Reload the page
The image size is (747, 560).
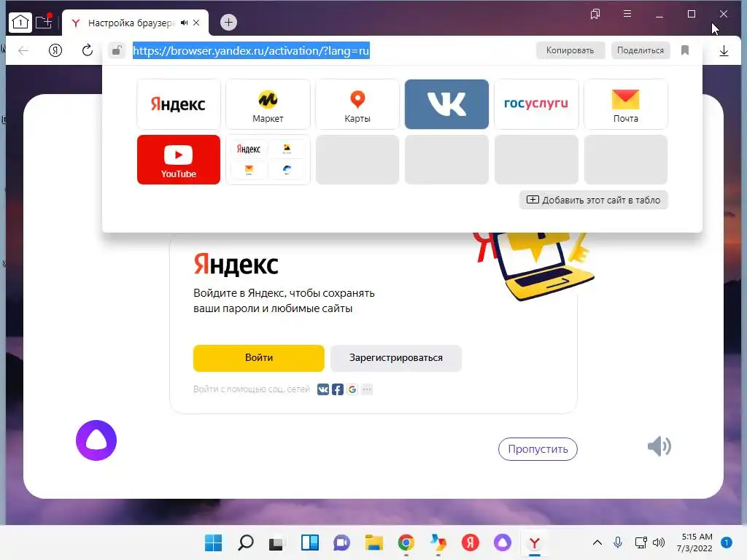88,50
